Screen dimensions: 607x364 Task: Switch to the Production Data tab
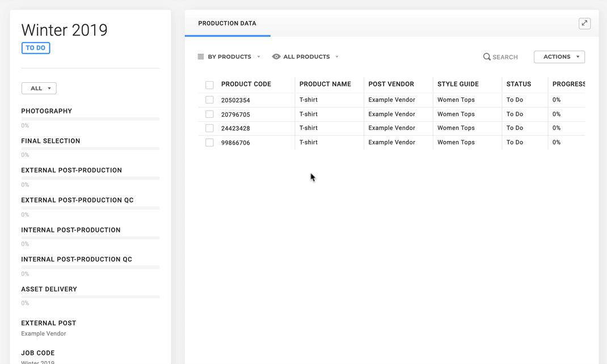(x=227, y=24)
